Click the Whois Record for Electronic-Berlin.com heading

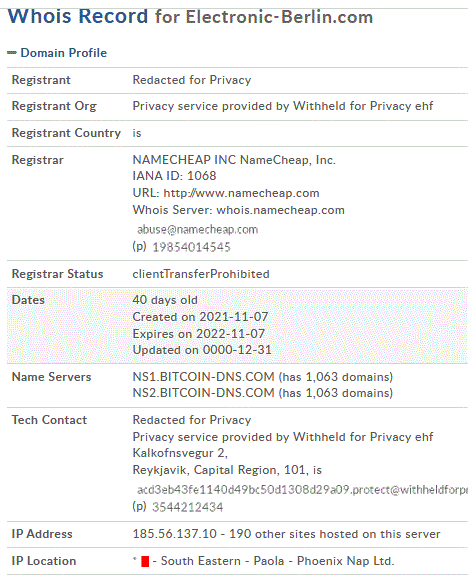pos(190,17)
